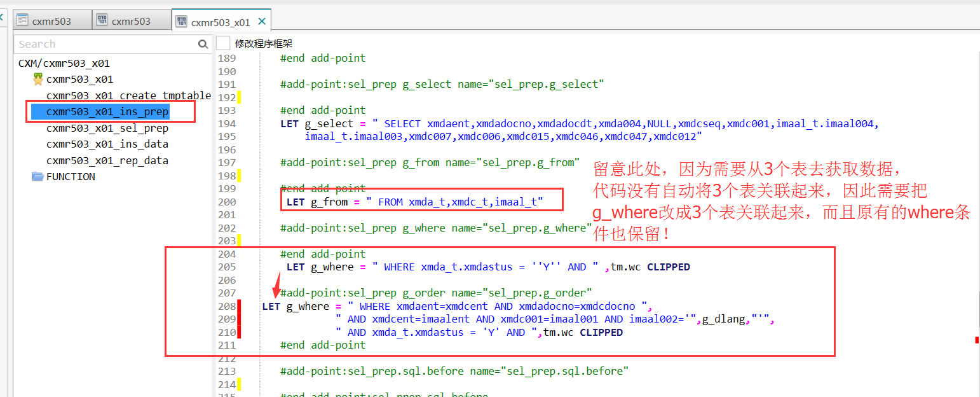Click line number 189 in gutter
The height and width of the screenshot is (397, 980).
pos(227,58)
